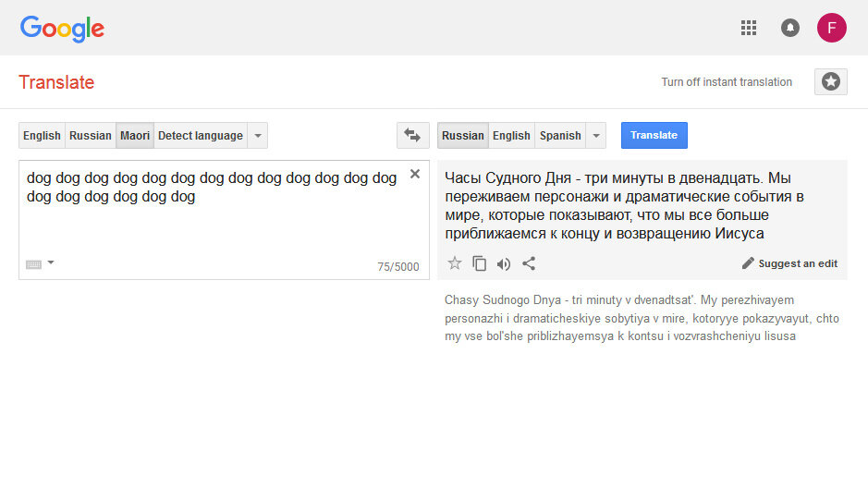This screenshot has height=488, width=868.
Task: Open the account avatar labeled F
Action: pyautogui.click(x=831, y=28)
